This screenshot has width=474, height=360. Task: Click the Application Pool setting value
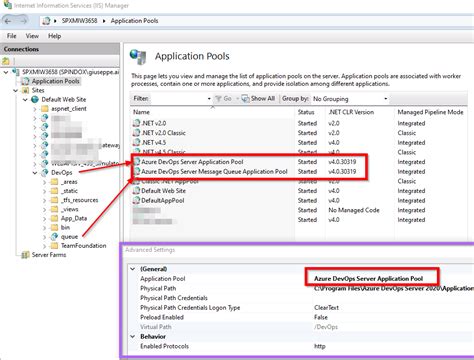[x=368, y=279]
